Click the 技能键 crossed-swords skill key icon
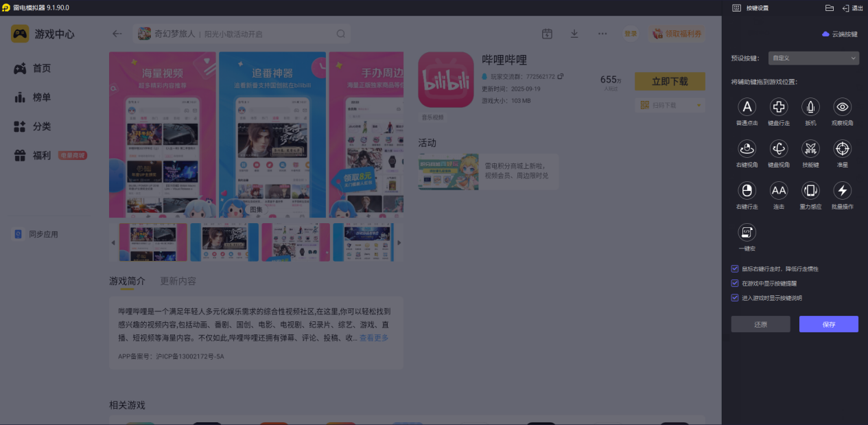 pyautogui.click(x=810, y=150)
